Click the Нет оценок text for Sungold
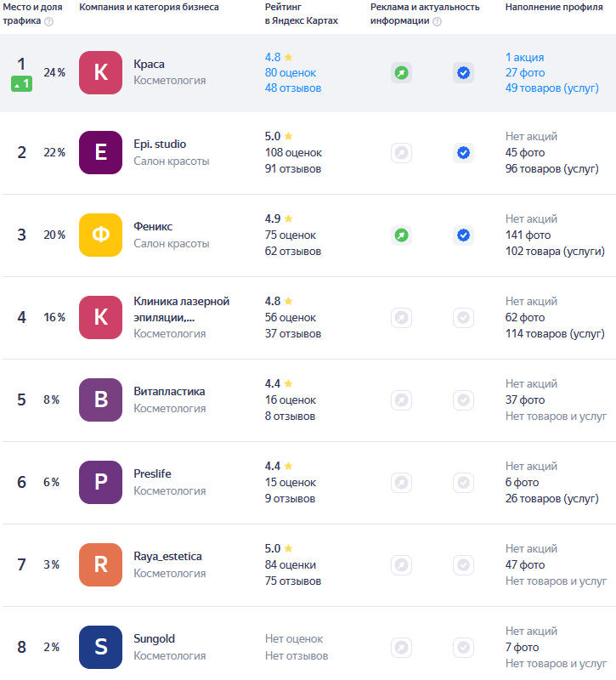 pos(294,639)
